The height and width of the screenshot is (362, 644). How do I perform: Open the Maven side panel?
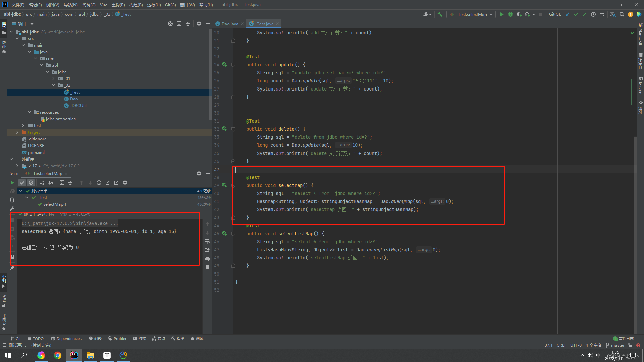pos(640,85)
